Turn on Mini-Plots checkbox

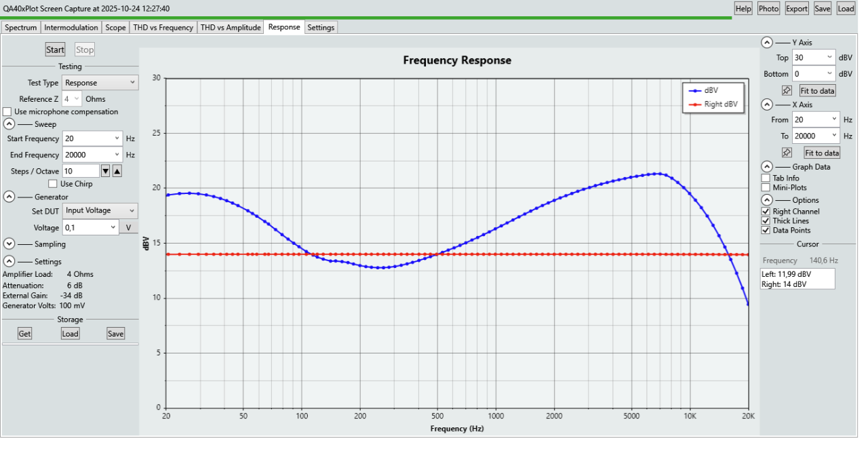766,187
